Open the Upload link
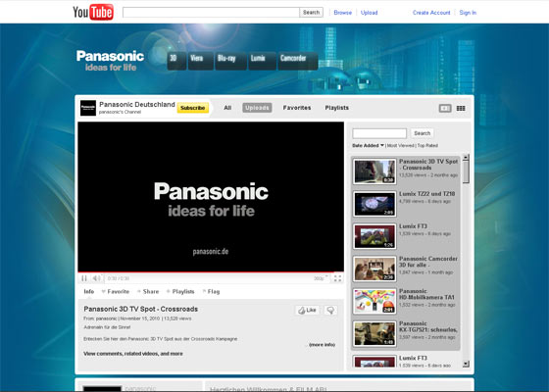This screenshot has width=549, height=392. click(x=369, y=13)
